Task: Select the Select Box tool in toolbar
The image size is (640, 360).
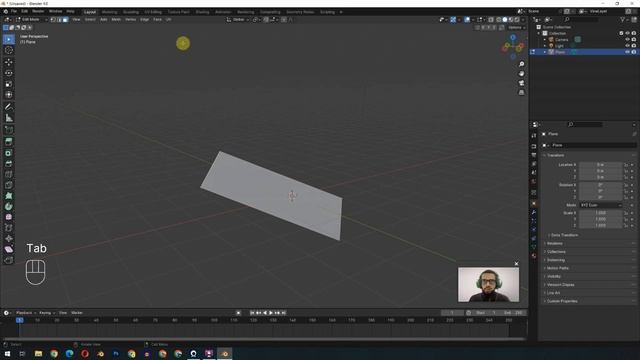Action: pos(9,39)
